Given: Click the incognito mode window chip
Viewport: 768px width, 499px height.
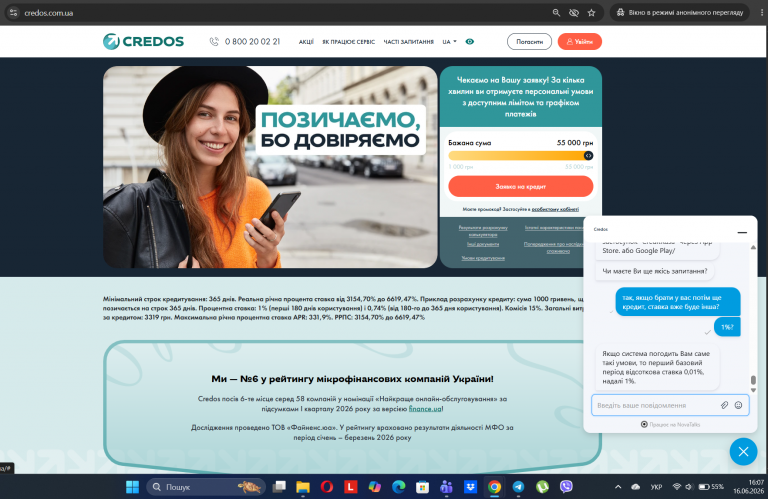Looking at the screenshot, I should (679, 13).
